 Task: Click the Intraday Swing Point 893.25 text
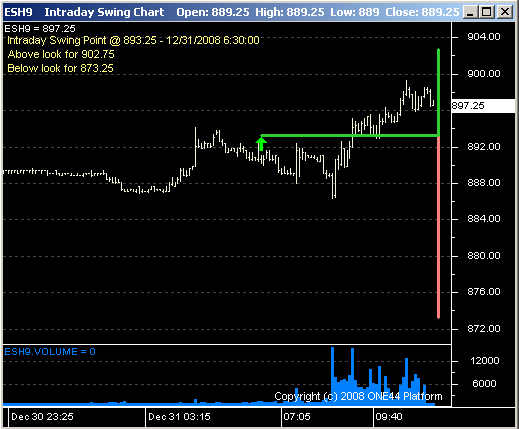133,40
